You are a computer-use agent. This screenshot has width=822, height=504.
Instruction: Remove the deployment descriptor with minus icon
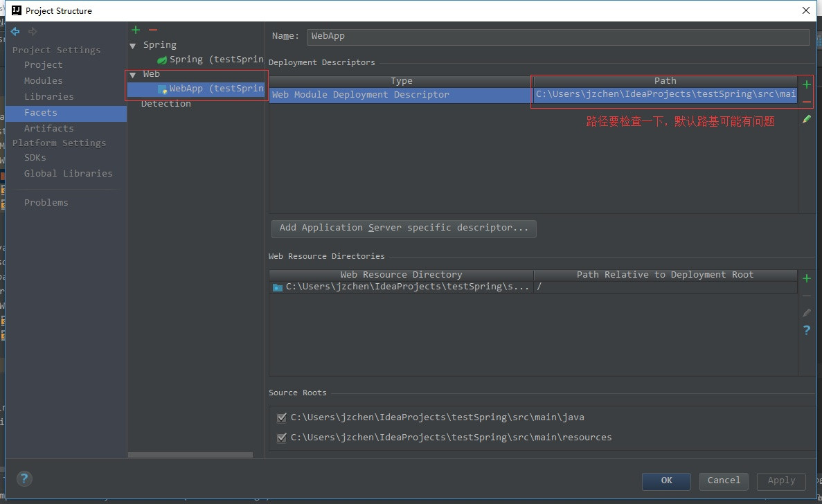pos(807,102)
